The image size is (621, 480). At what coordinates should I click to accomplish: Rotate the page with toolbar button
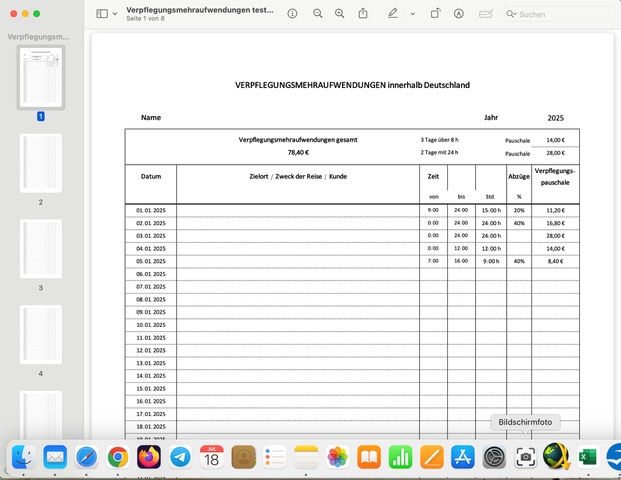point(435,14)
